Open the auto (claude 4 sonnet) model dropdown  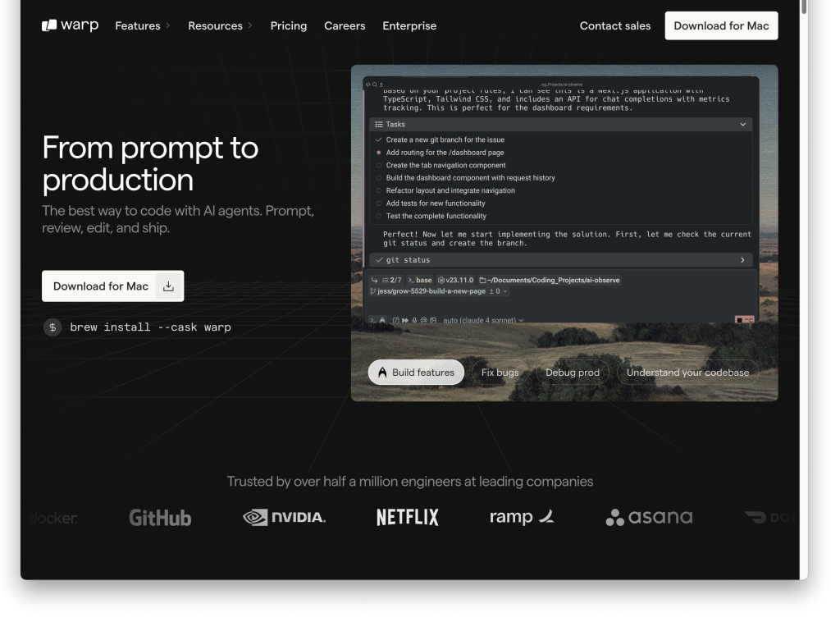pyautogui.click(x=483, y=320)
